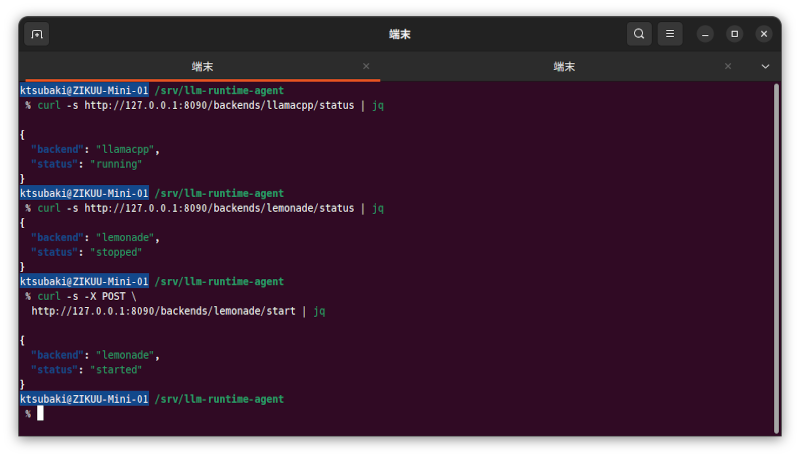Close the second 端末 tab

tap(728, 66)
